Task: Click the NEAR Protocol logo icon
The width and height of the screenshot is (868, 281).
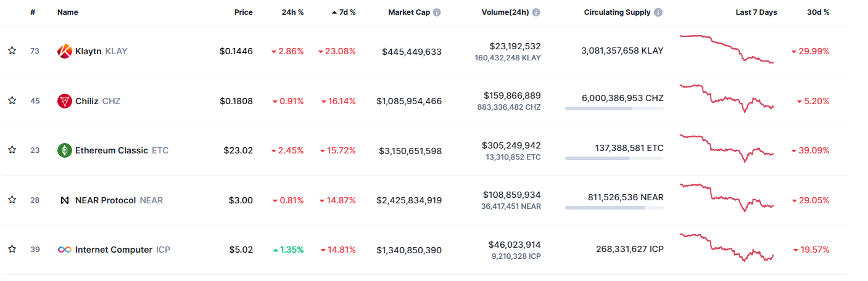Action: coord(65,200)
